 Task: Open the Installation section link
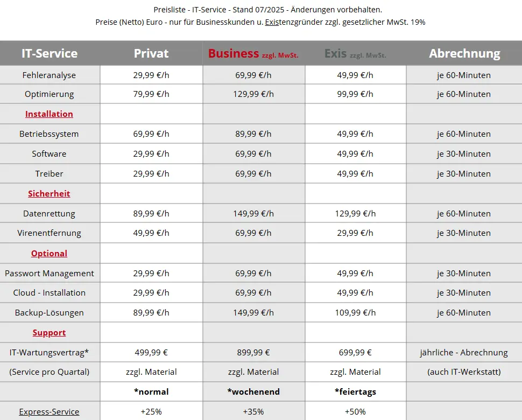coord(49,114)
